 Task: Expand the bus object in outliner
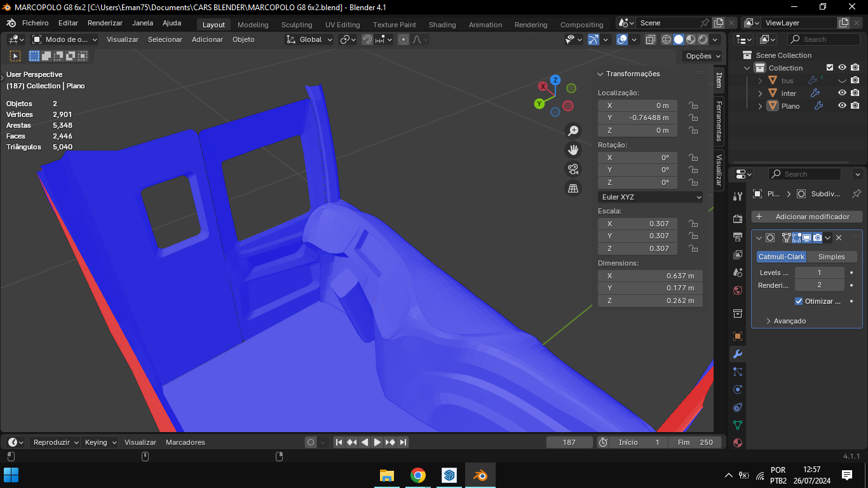point(761,81)
